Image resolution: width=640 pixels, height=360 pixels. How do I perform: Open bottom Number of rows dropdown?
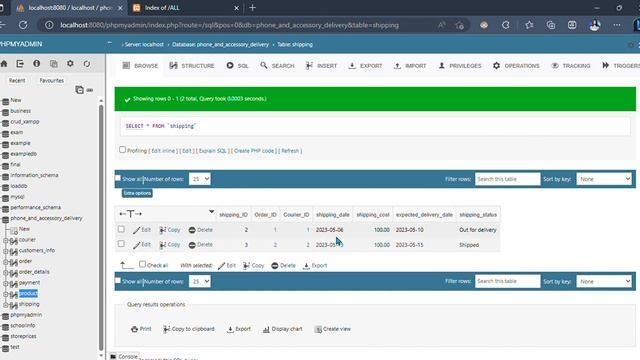pyautogui.click(x=200, y=281)
